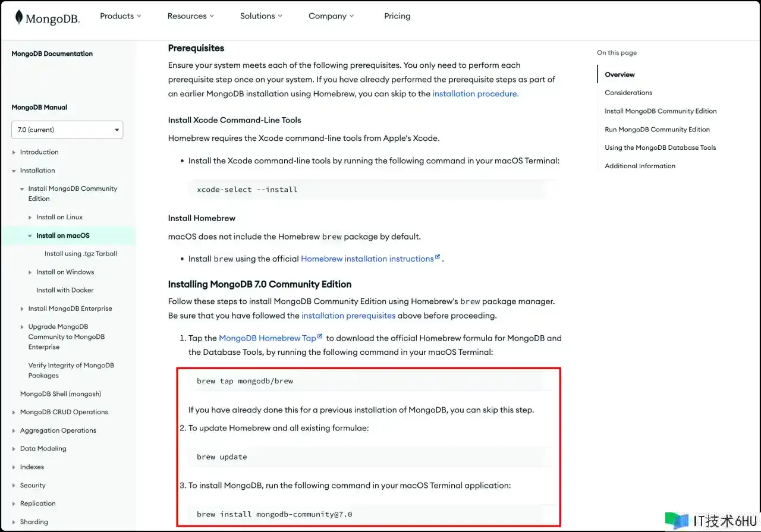Image resolution: width=761 pixels, height=532 pixels.
Task: Click external-link icon after MongoDB Homebrew Tap
Action: coord(320,336)
